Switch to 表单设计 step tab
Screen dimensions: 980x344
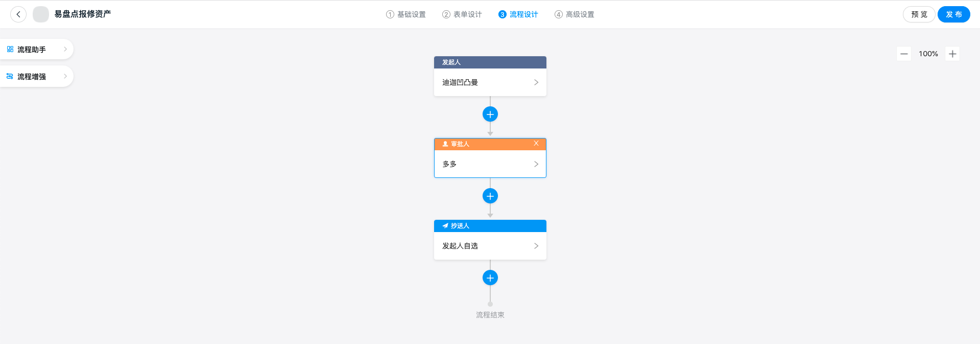tap(462, 14)
